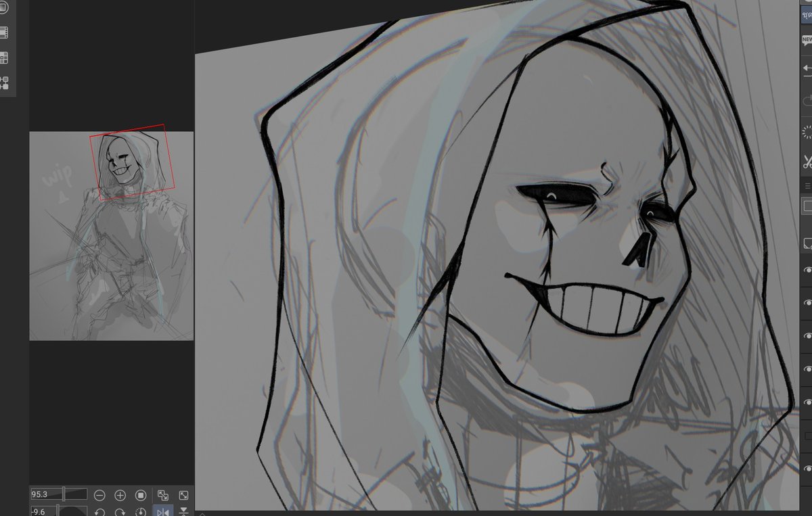This screenshot has width=812, height=516.
Task: Toggle the third layer visibility eye
Action: click(807, 336)
